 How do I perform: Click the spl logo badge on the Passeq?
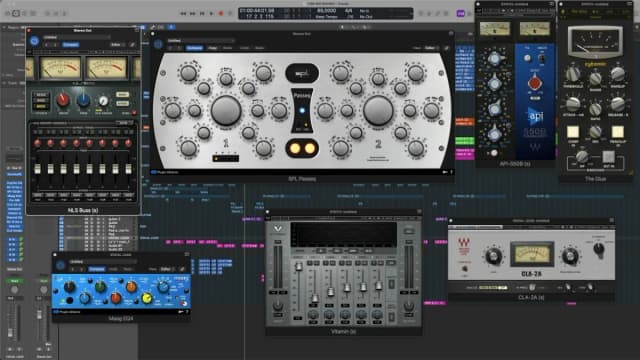coord(302,73)
